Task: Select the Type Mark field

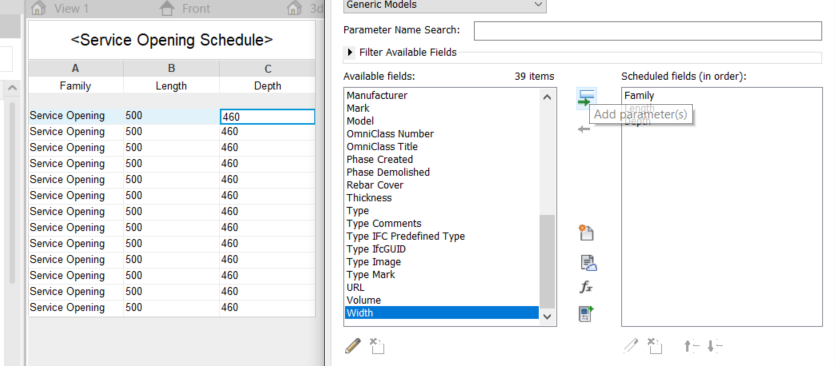Action: point(371,274)
